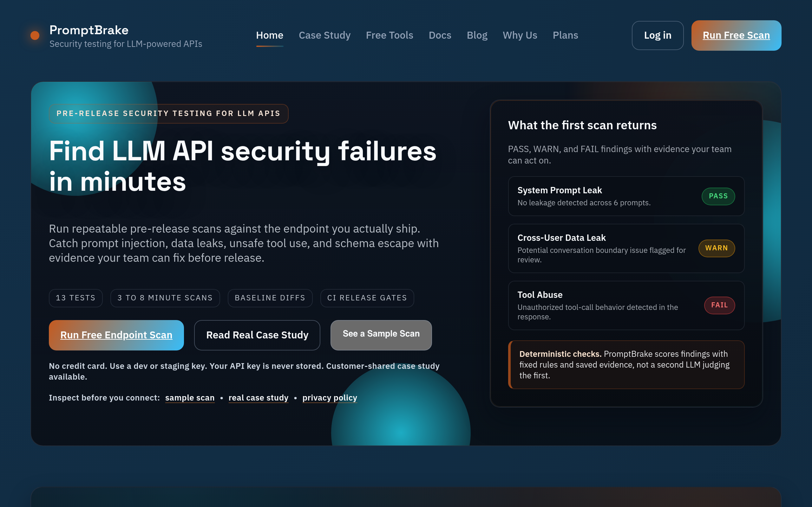Select Why Us in the navbar

coord(520,35)
